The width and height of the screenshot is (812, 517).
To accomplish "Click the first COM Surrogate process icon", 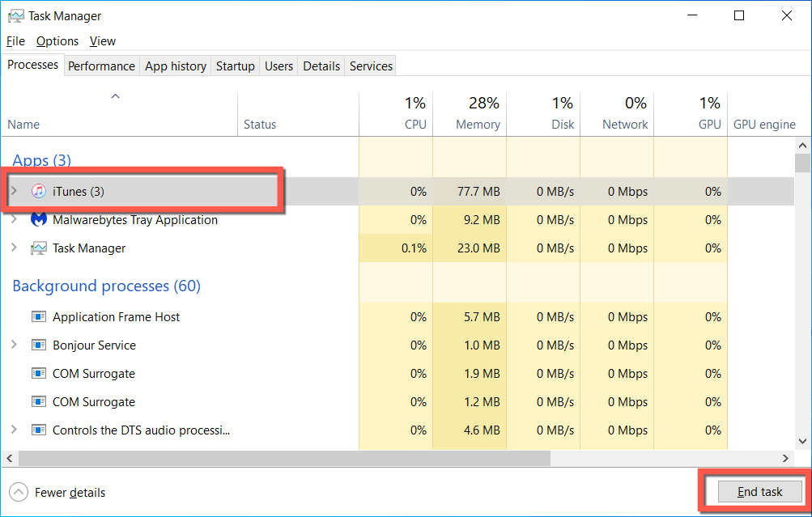I will pyautogui.click(x=38, y=374).
